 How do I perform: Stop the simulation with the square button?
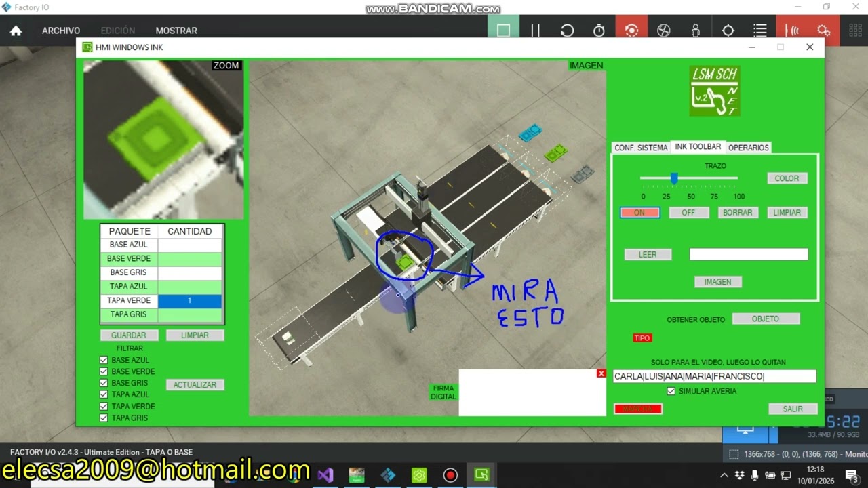click(503, 30)
